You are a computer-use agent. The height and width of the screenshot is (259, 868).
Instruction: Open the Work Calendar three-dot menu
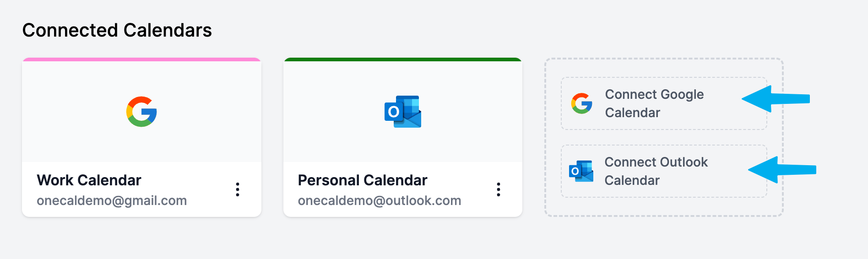(237, 189)
